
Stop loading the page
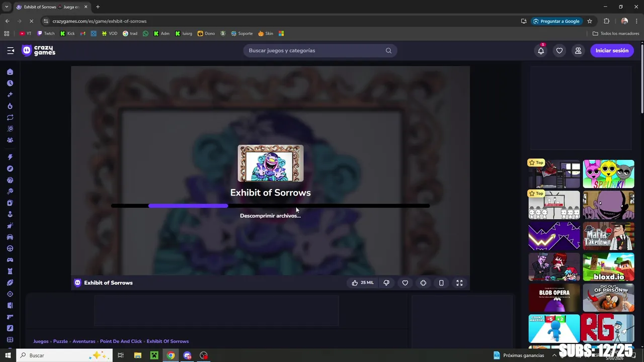click(31, 21)
